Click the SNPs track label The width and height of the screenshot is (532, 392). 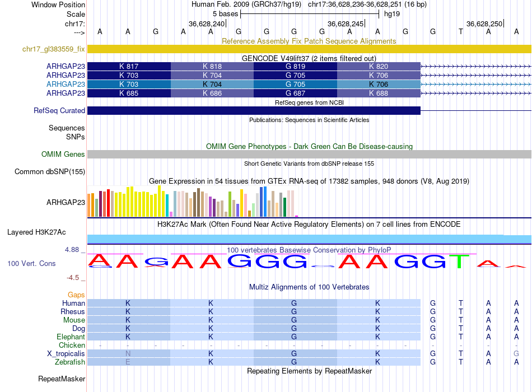(76, 137)
